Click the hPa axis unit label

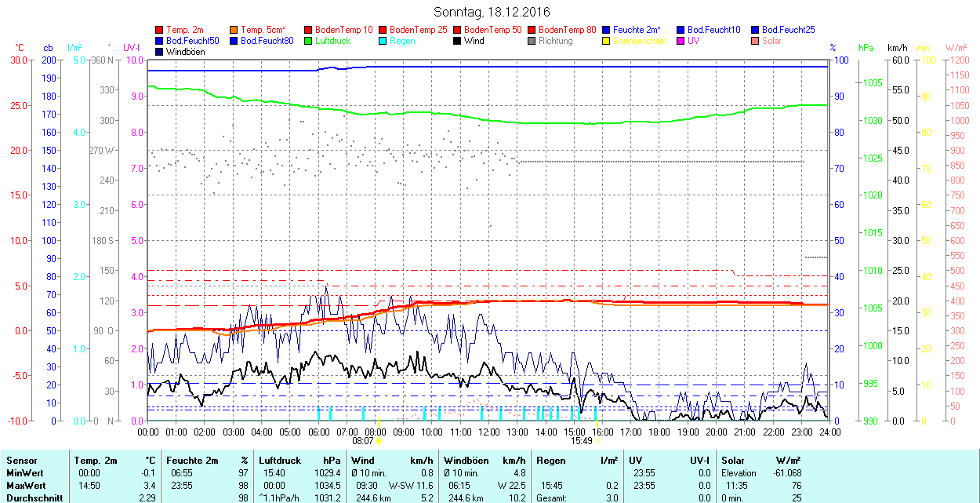[866, 48]
